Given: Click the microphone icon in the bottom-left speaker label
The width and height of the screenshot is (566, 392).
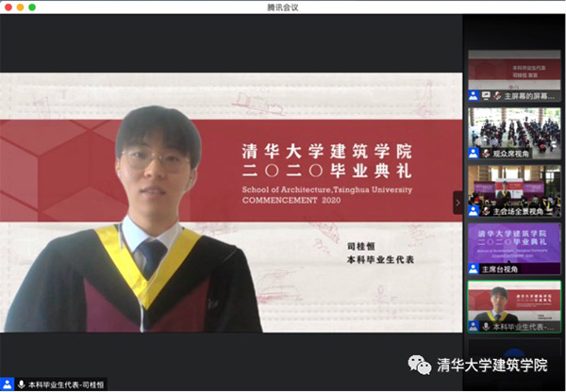Looking at the screenshot, I should pyautogui.click(x=22, y=384).
